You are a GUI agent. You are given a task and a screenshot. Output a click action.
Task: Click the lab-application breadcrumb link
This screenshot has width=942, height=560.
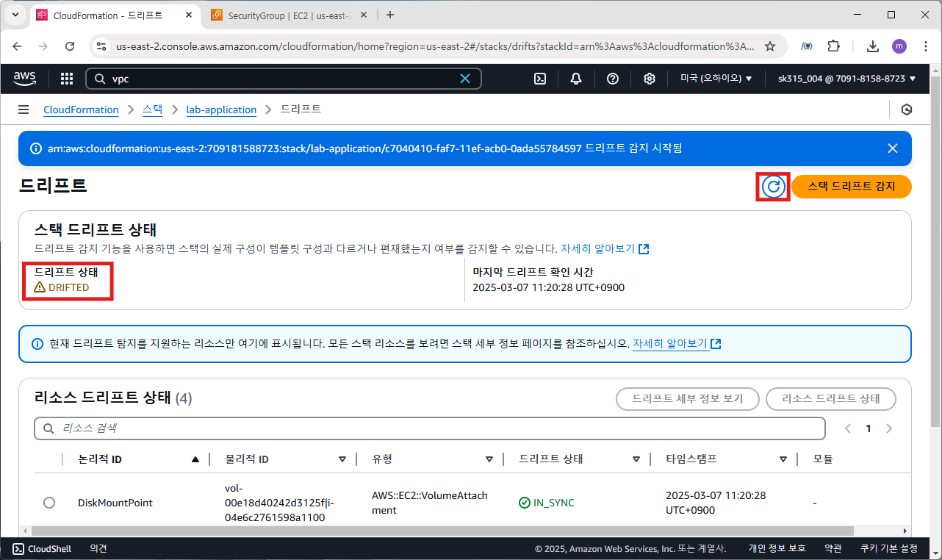pyautogui.click(x=221, y=110)
